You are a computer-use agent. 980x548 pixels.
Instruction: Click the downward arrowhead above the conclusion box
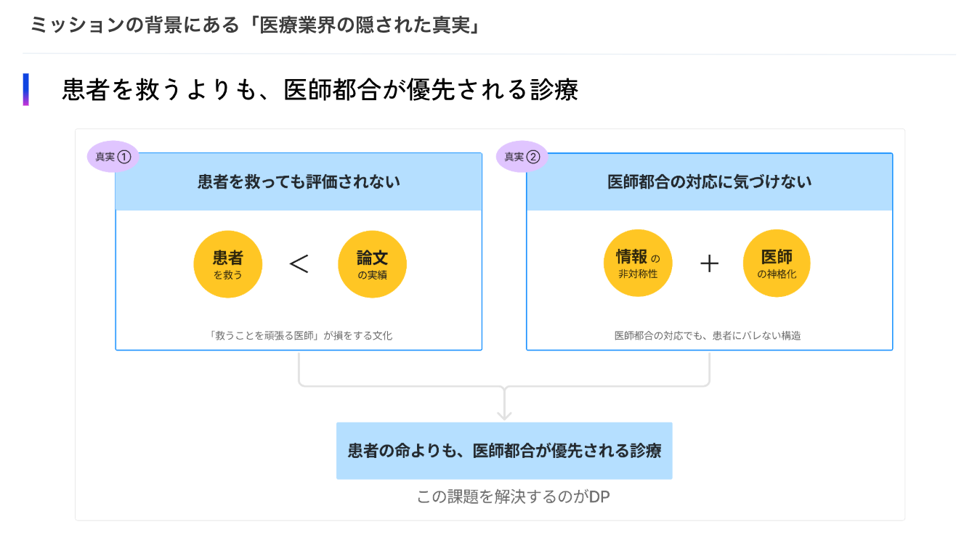[x=504, y=414]
